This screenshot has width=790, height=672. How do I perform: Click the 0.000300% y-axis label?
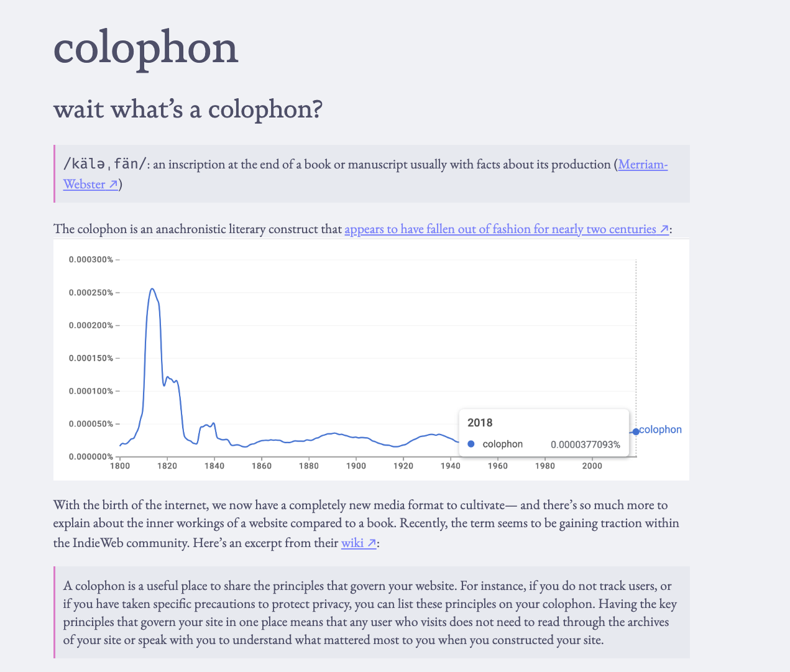point(91,259)
